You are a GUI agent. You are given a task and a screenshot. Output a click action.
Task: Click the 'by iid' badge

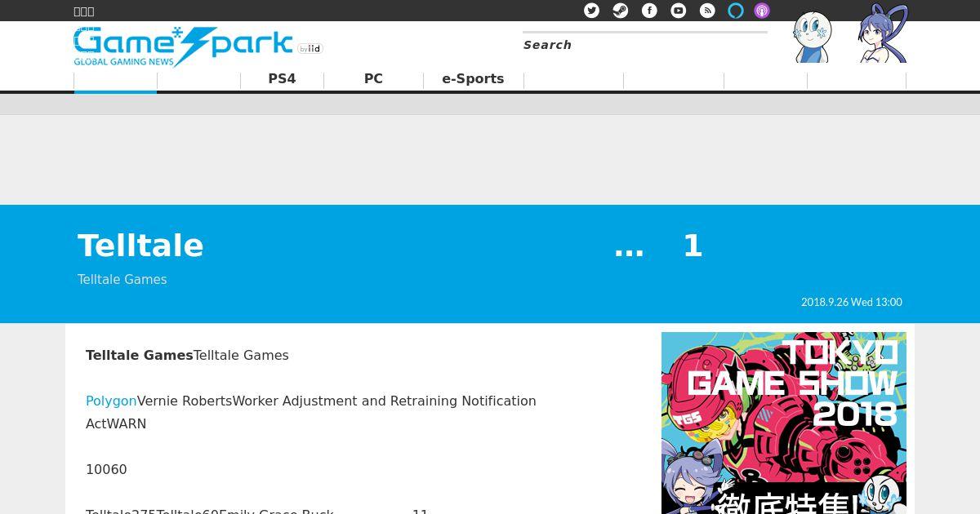coord(310,49)
